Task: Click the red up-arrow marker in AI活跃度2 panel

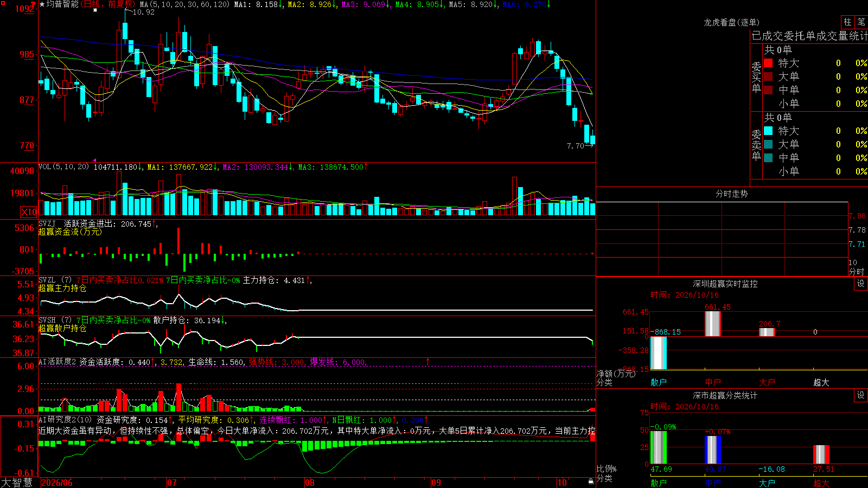Action: (428, 361)
